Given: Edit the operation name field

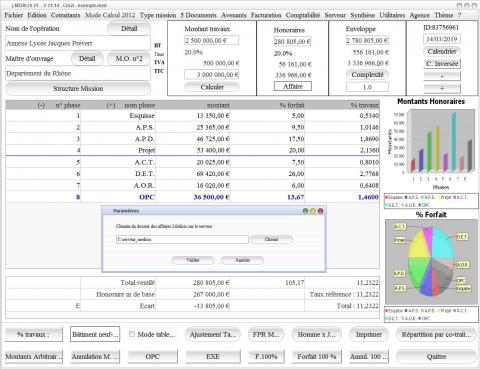Looking at the screenshot, I should 78,43.
